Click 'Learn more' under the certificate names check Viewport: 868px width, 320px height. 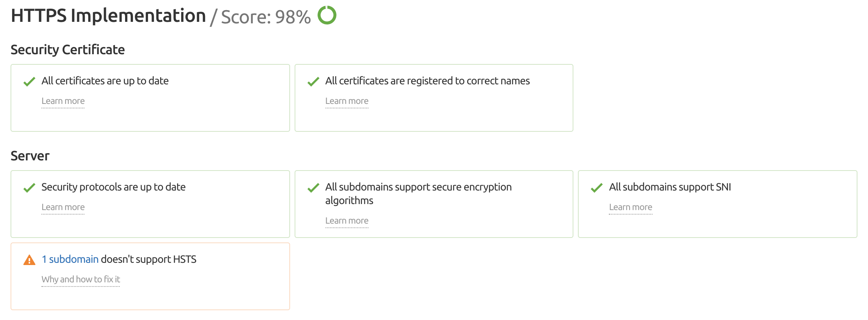[347, 101]
